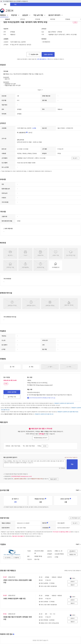Click 요약보기 for 브랜드 마케팅 posting
81x644 pixels.
[72, 600]
